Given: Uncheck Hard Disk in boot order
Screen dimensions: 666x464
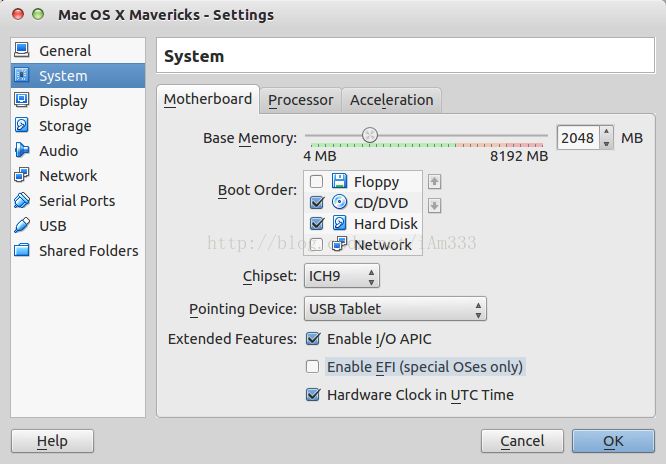Looking at the screenshot, I should click(x=317, y=224).
